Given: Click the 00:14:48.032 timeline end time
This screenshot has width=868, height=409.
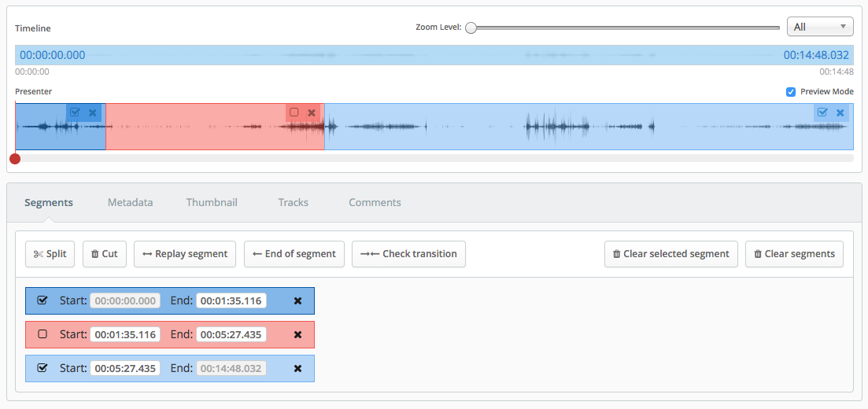Looking at the screenshot, I should [816, 55].
